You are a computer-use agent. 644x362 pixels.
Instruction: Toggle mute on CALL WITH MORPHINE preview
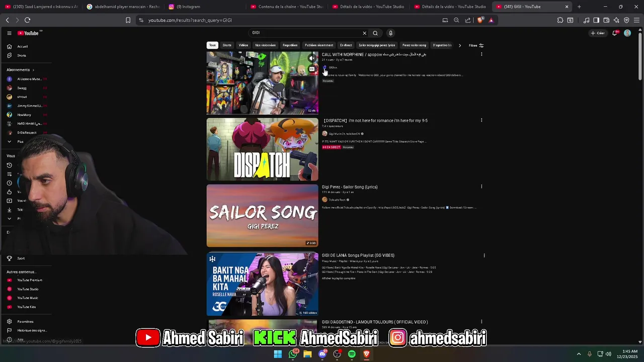312,58
